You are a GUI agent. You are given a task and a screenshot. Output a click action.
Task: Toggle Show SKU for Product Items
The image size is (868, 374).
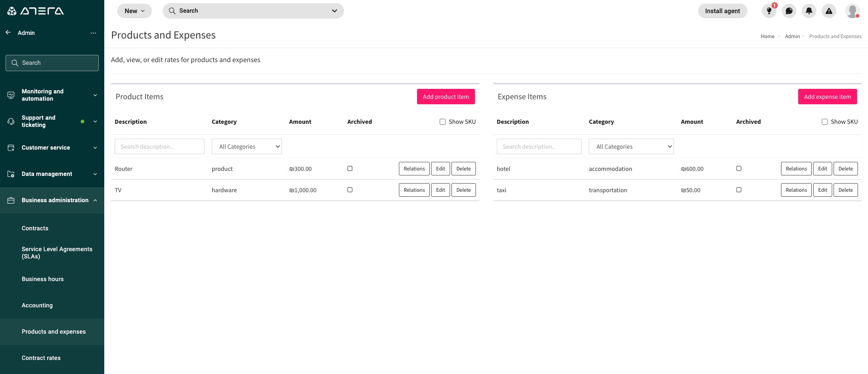click(442, 121)
